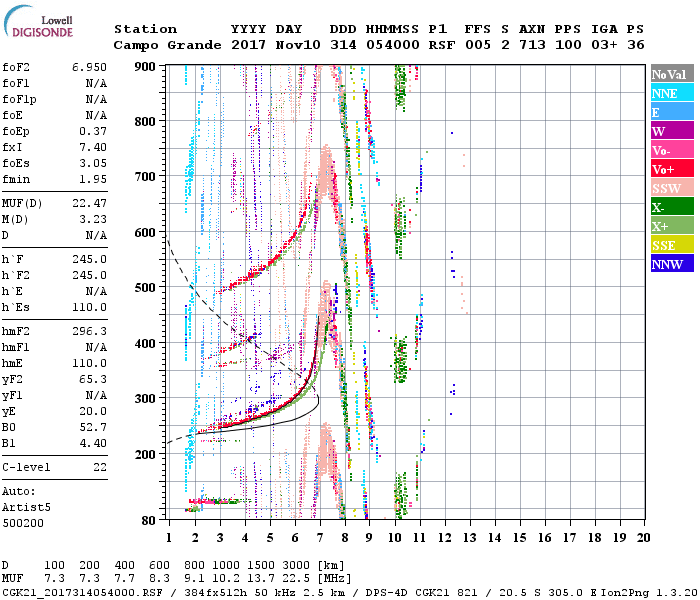Click the purple W legend entry
The image size is (700, 600).
671,131
